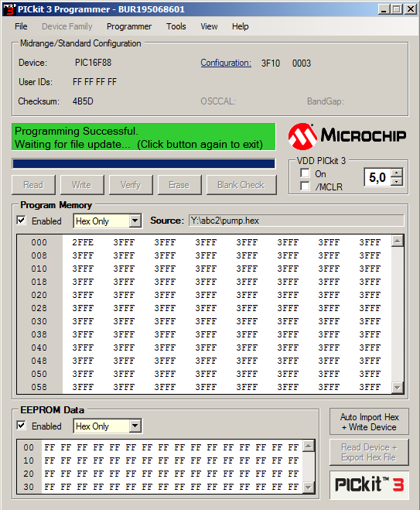
Task: Click Program Memory scrollbar up arrow
Action: coord(398,241)
